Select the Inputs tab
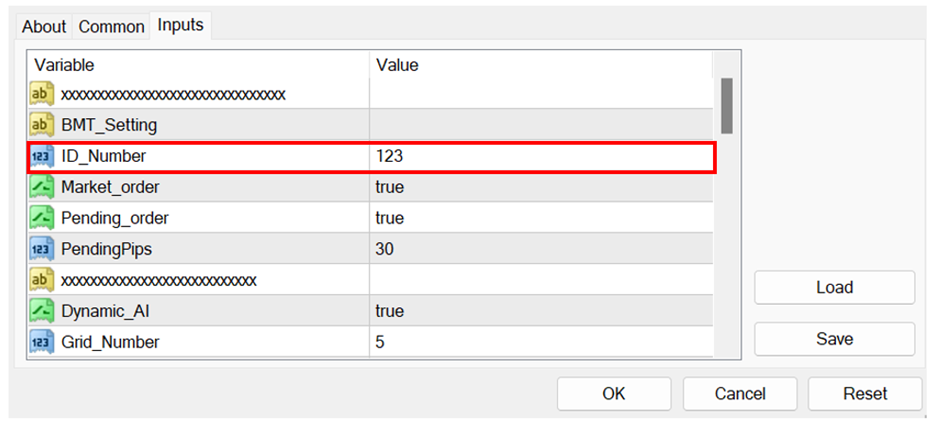 180,25
